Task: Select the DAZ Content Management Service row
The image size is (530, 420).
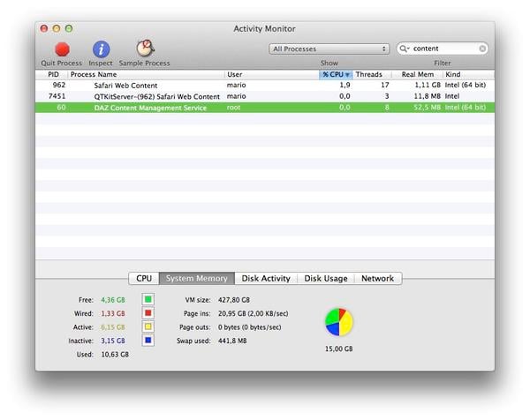Action: (265, 108)
